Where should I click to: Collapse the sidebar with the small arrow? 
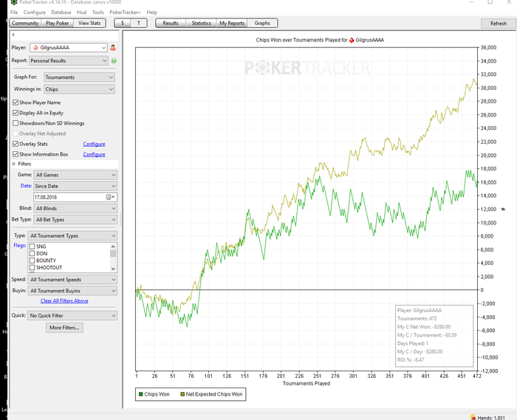(13, 35)
